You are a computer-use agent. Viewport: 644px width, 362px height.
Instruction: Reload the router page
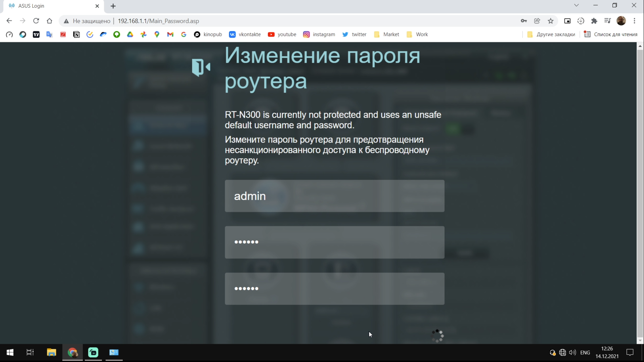pyautogui.click(x=36, y=21)
